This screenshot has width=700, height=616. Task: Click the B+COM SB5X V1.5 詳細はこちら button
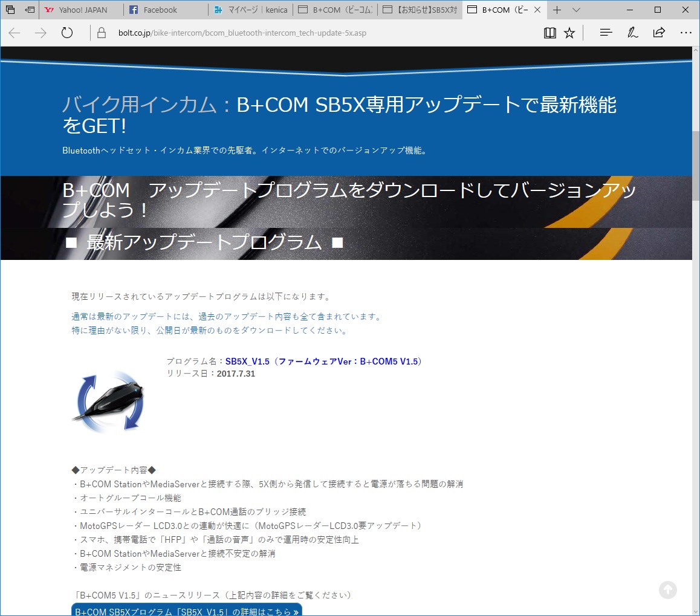187,610
